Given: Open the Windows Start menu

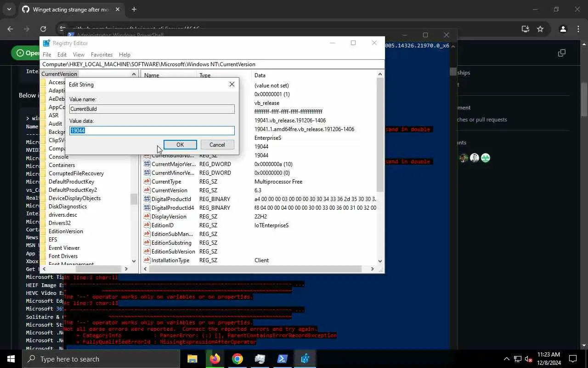Looking at the screenshot, I should 11,359.
